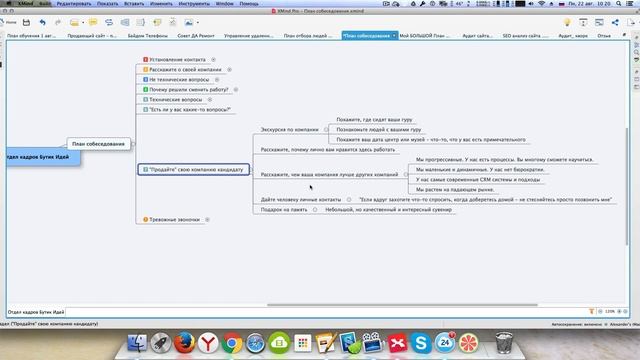Select the "Продайте" свою компанию кандидату topic
The image size is (640, 360).
click(x=193, y=169)
